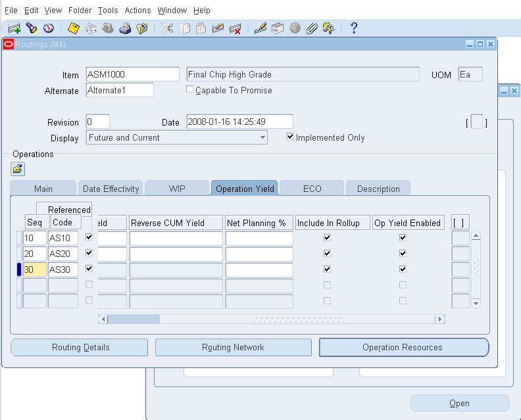Screen dimensions: 521x420
Task: Switch to the Date Effectivity tab
Action: pyautogui.click(x=111, y=189)
